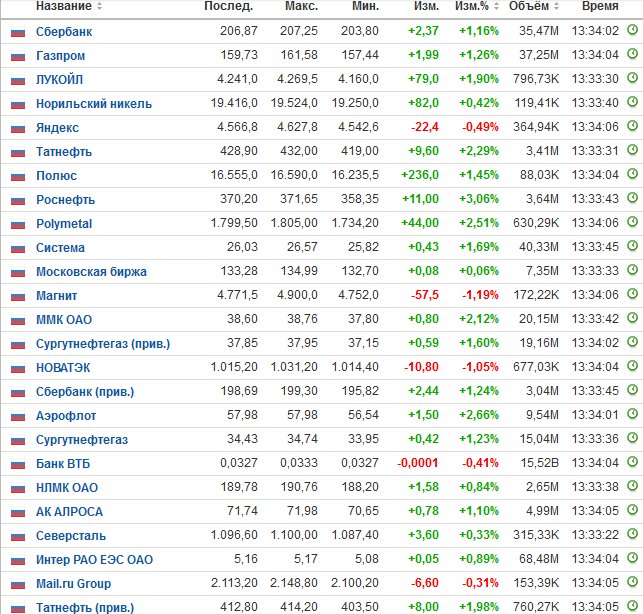The height and width of the screenshot is (614, 643).
Task: Open the Татнефть ordinary share link
Action: coord(64,152)
